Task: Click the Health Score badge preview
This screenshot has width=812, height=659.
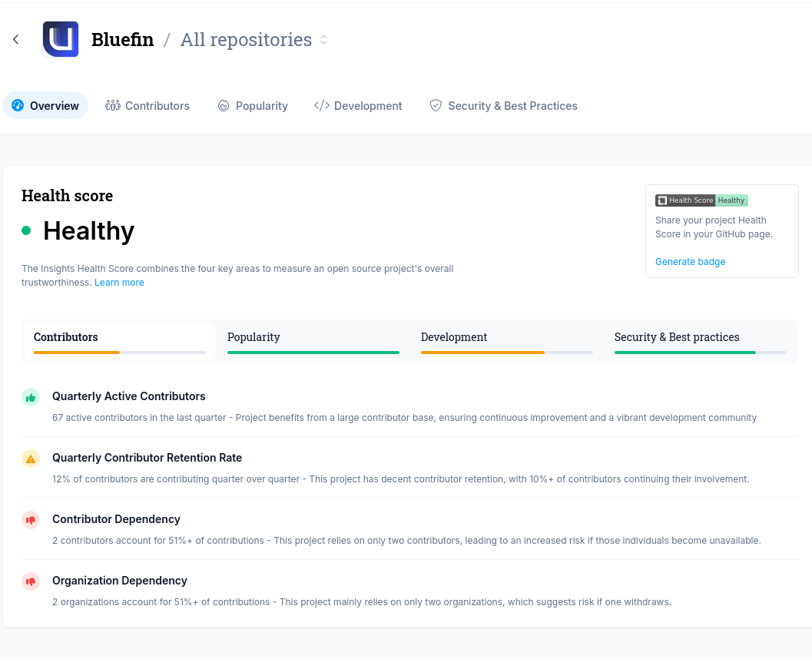Action: click(701, 200)
